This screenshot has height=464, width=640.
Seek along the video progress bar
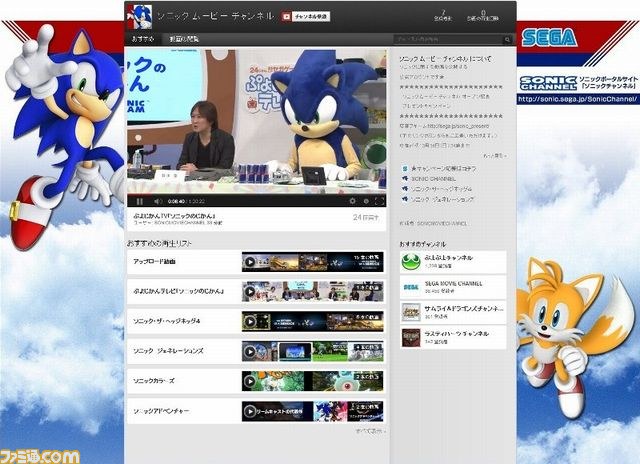click(x=256, y=195)
